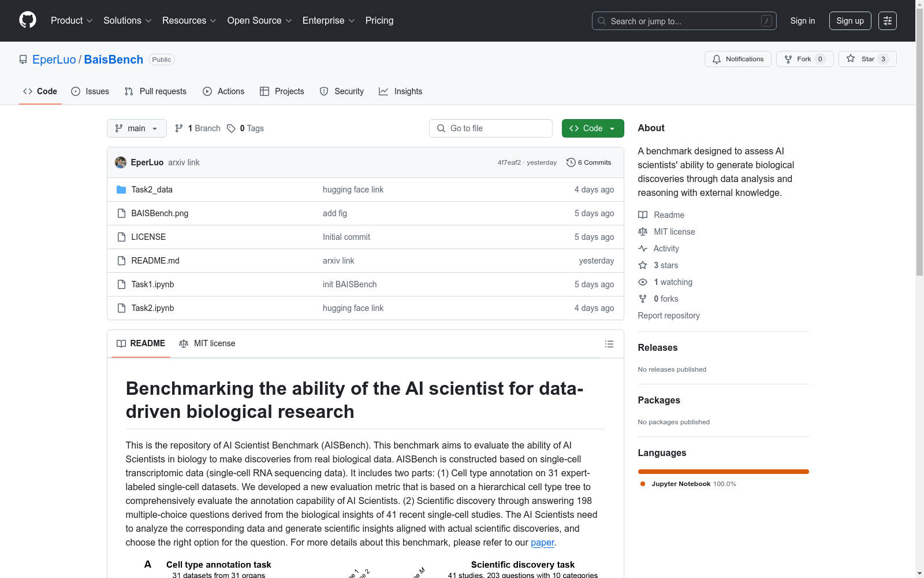The width and height of the screenshot is (924, 578).
Task: Click the orange Languages bar
Action: point(724,472)
